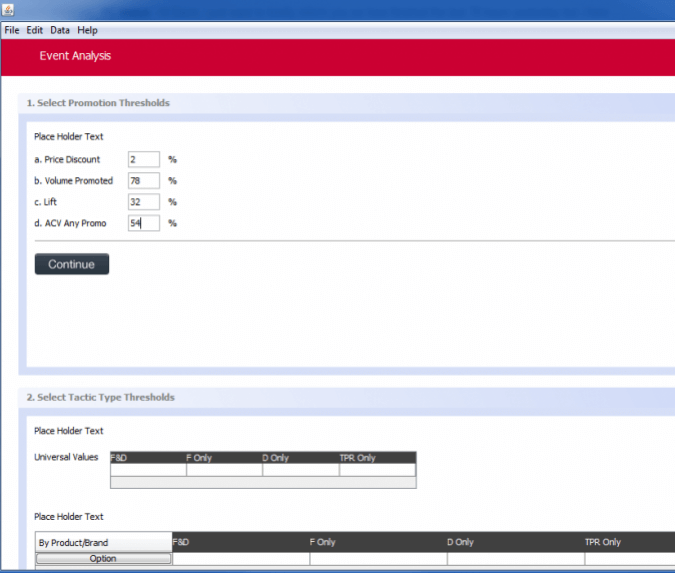This screenshot has width=675, height=573.
Task: Click the 'c. Lift' label
Action: (x=46, y=202)
